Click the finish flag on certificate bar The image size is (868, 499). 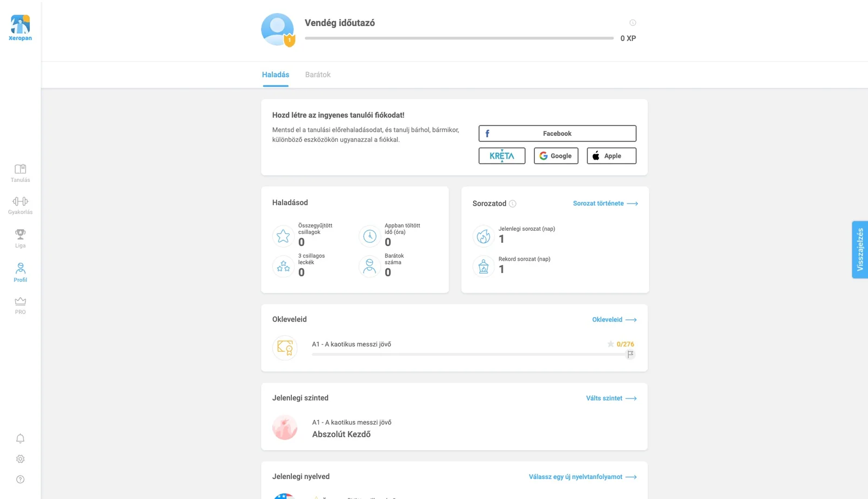[x=630, y=354]
